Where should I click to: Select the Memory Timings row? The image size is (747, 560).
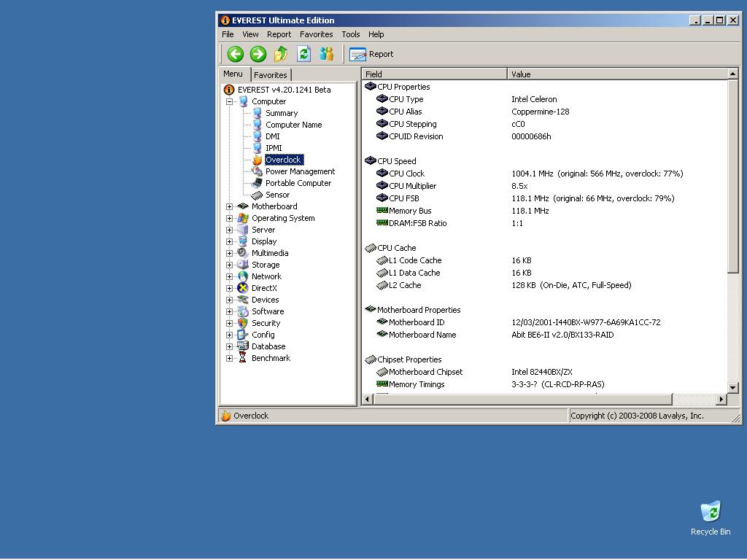click(x=544, y=384)
